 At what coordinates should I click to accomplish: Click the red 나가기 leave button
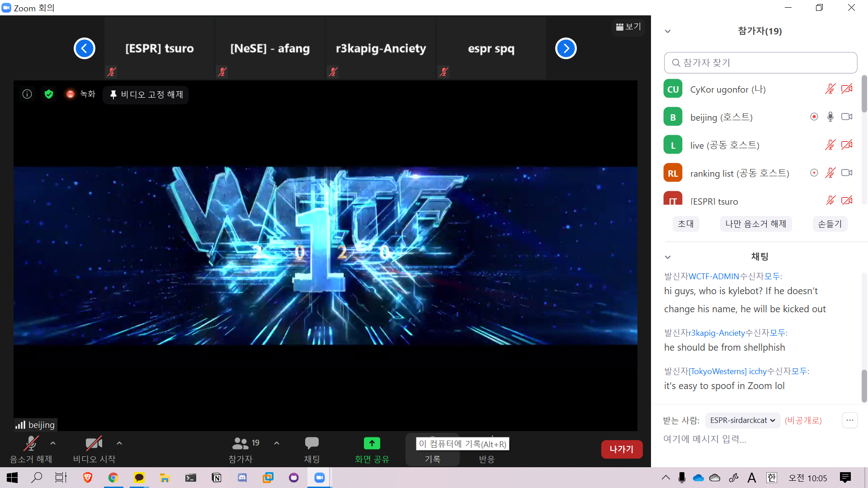coord(621,449)
